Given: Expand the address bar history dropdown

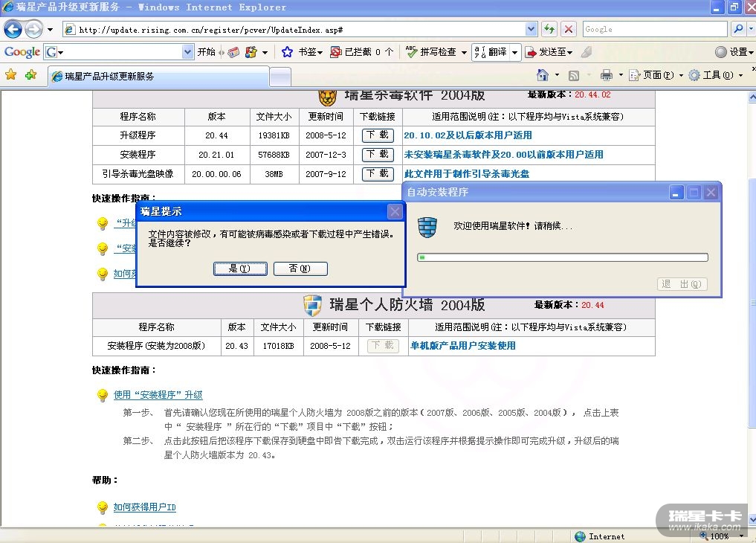Looking at the screenshot, I should click(x=531, y=30).
